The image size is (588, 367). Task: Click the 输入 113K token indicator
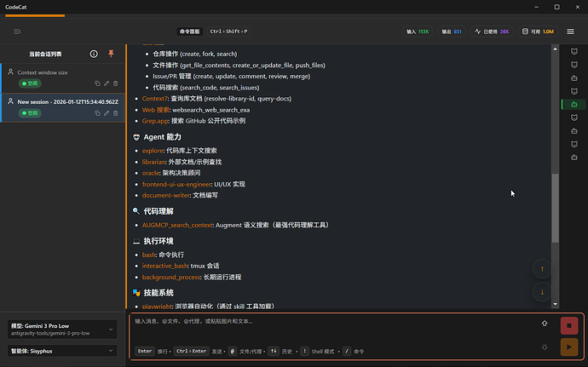click(x=418, y=32)
